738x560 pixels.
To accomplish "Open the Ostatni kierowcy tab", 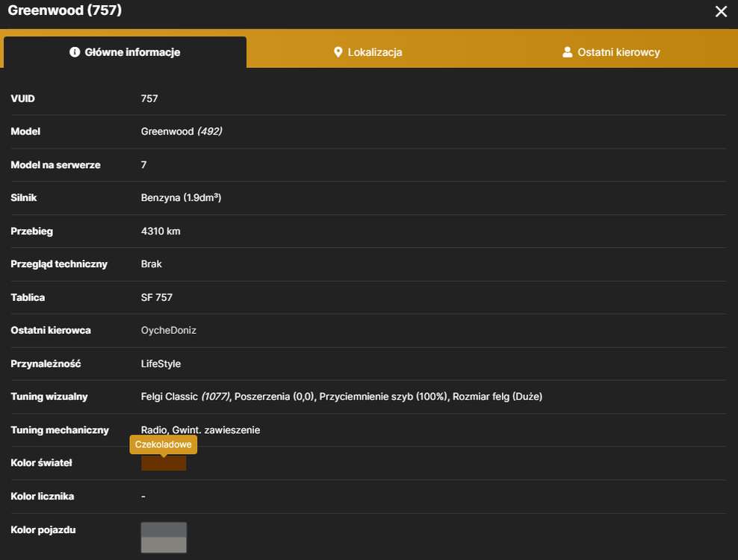I will click(x=611, y=52).
